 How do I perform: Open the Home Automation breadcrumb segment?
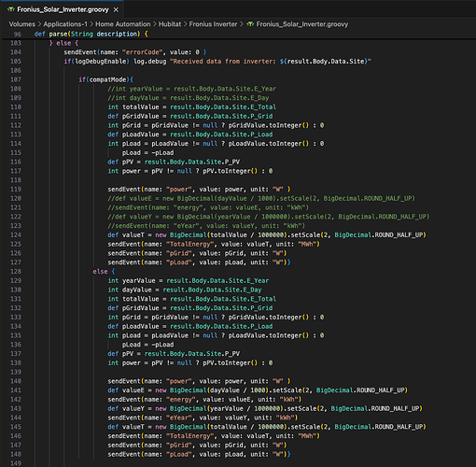tap(123, 24)
